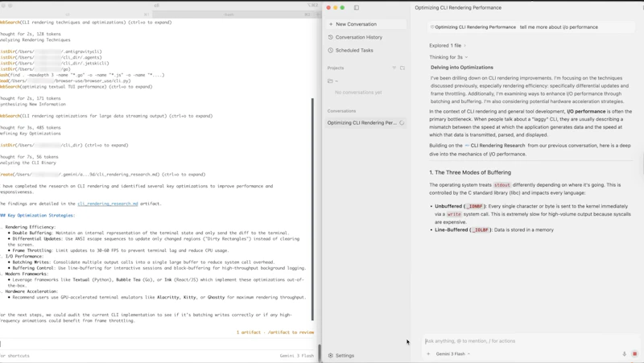Toggle the sidebar panel icon
644x363 pixels.
357,7
